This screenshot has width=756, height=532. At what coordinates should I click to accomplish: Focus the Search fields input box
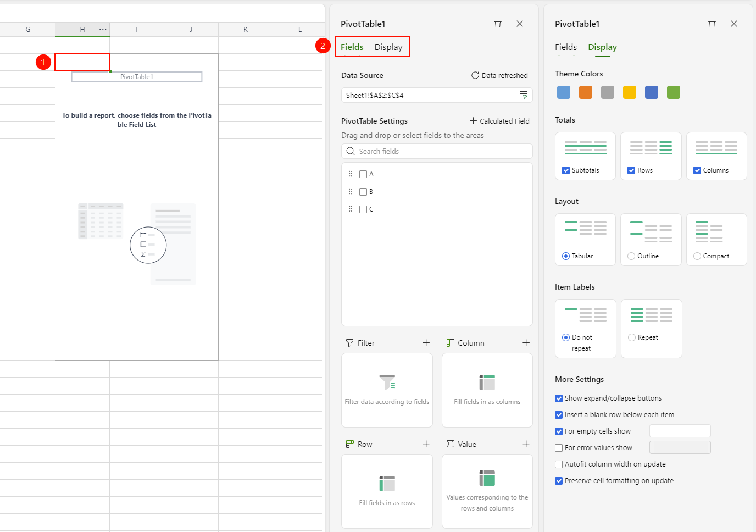(437, 151)
